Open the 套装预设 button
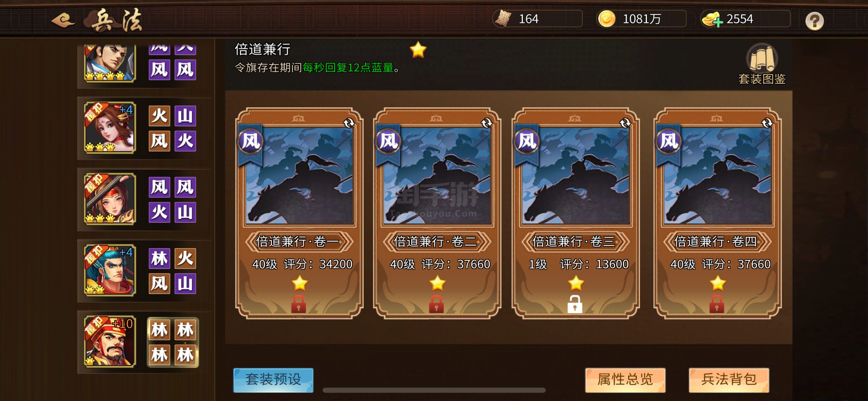 pos(273,380)
